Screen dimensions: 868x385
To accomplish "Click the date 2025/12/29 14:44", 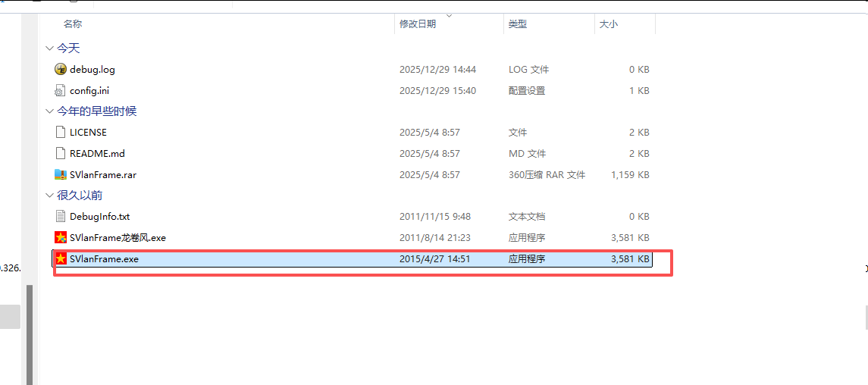I will (438, 70).
